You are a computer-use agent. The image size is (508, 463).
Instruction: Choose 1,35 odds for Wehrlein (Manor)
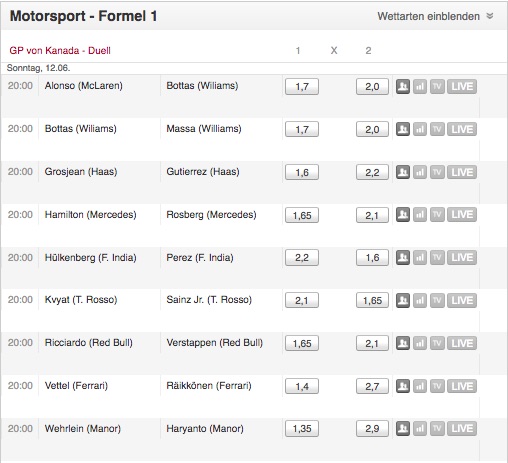pyautogui.click(x=302, y=429)
